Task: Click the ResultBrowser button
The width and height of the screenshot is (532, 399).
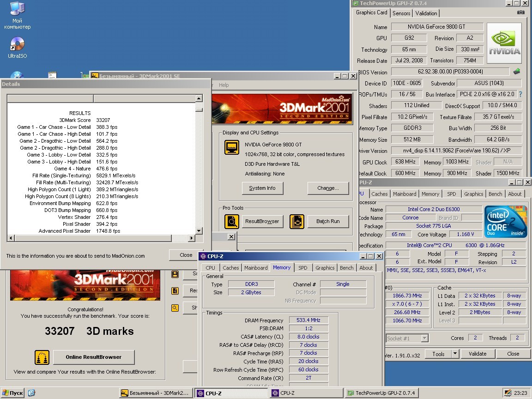Action: (262, 221)
